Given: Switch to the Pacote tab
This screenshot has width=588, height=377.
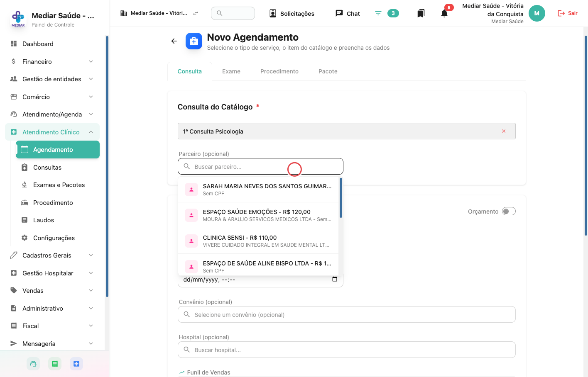Looking at the screenshot, I should pos(328,71).
